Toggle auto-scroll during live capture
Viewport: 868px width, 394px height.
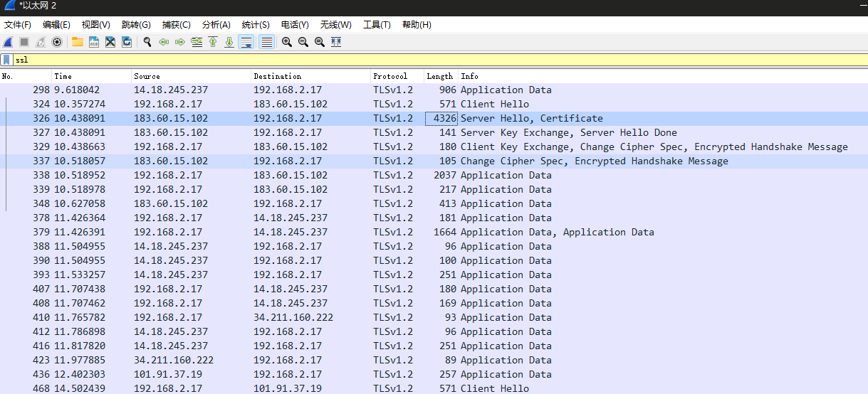[x=246, y=42]
